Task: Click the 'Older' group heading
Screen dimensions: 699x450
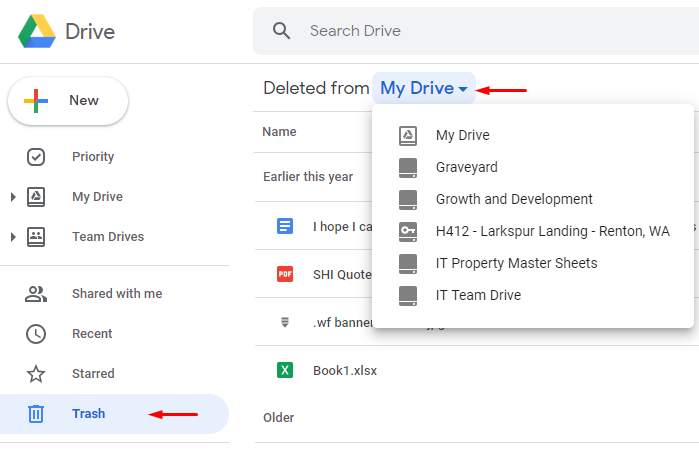Action: 279,417
